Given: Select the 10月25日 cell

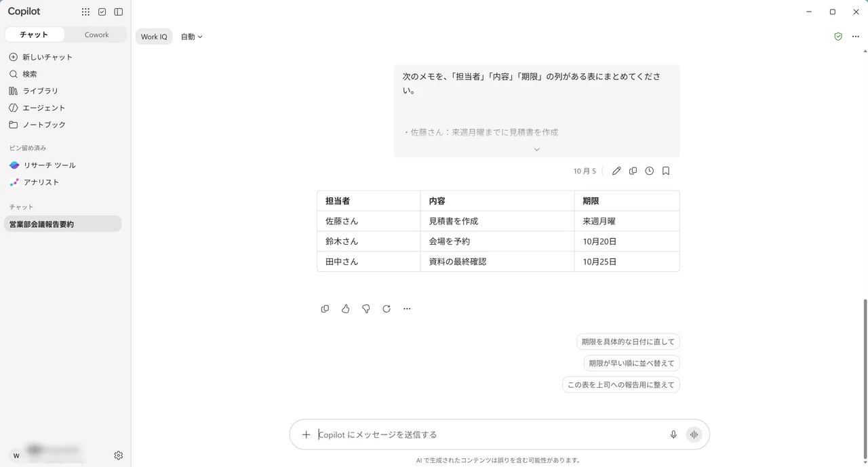Looking at the screenshot, I should [627, 262].
